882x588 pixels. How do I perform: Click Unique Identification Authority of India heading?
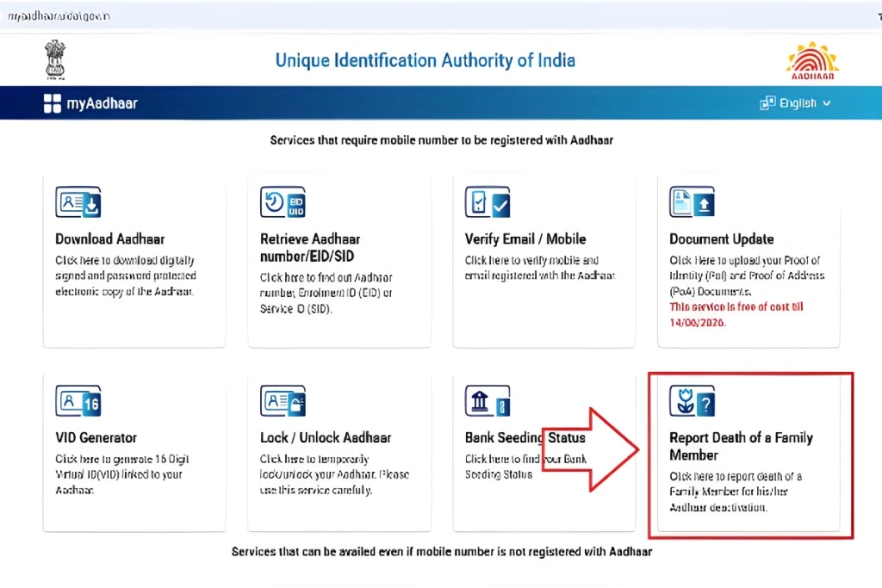pos(425,60)
